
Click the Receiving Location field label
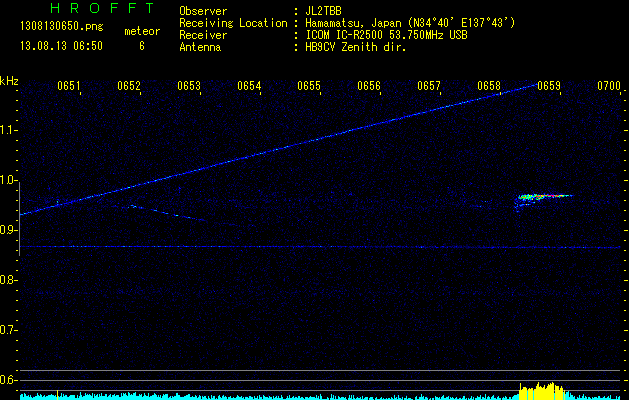tap(233, 22)
